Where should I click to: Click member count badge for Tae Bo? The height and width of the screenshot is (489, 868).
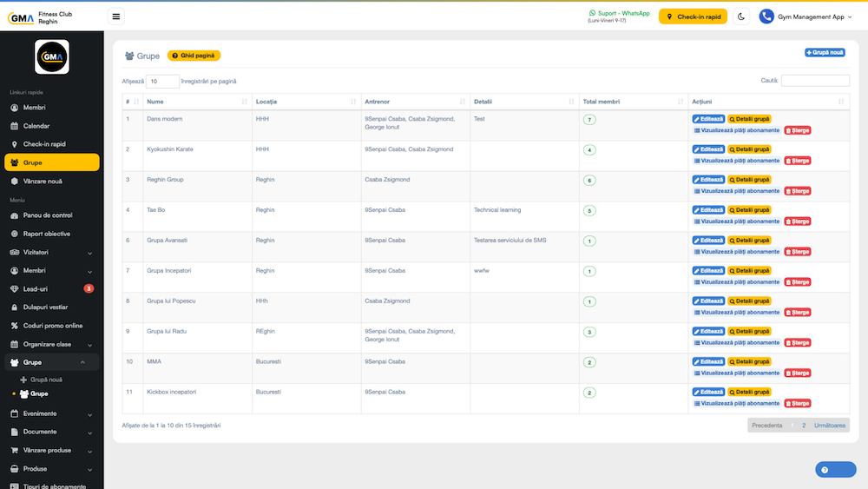[589, 211]
